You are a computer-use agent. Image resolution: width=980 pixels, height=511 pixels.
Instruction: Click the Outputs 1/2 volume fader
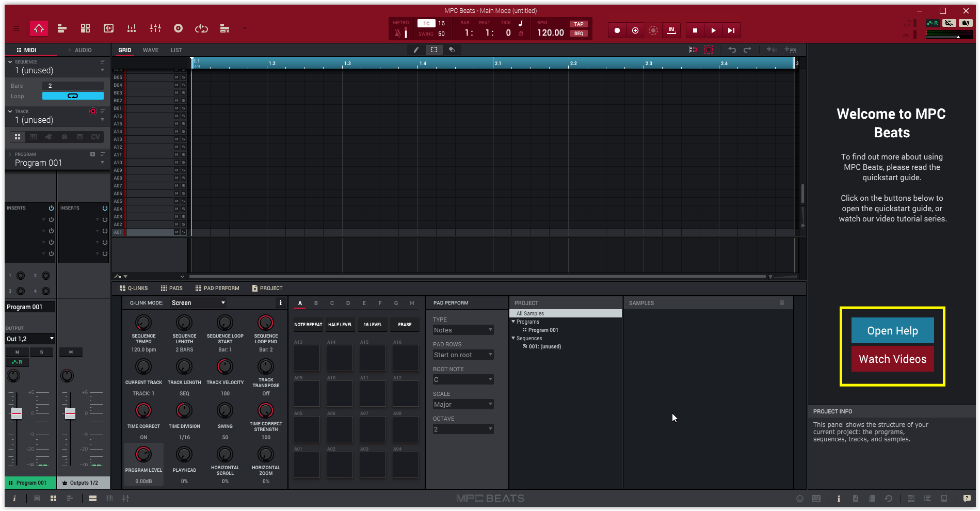70,413
